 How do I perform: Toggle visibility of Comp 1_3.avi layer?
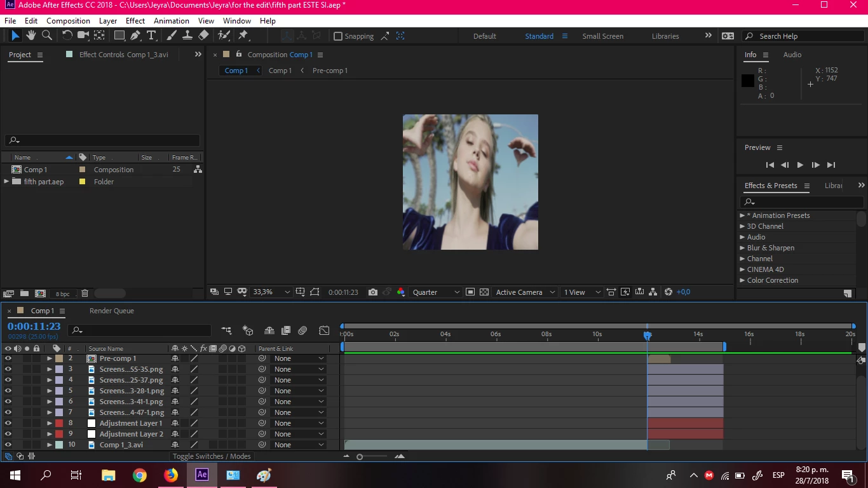[8, 445]
